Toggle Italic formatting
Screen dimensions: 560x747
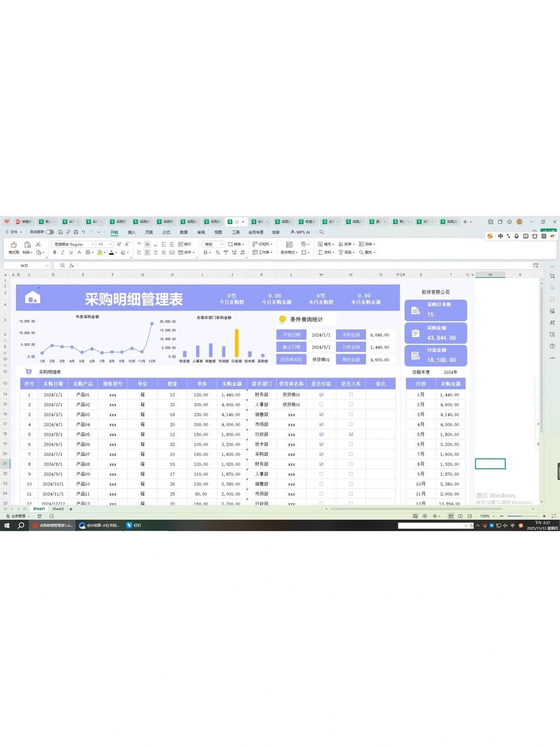point(63,253)
